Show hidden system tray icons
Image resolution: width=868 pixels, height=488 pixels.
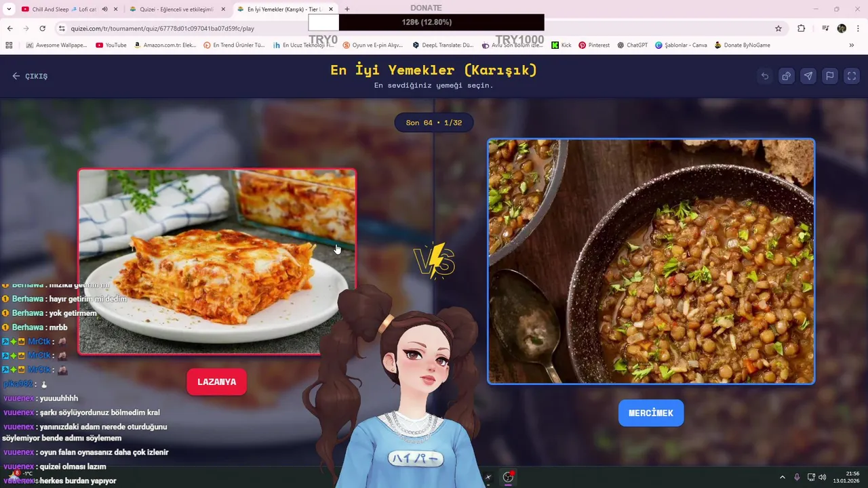tap(782, 477)
